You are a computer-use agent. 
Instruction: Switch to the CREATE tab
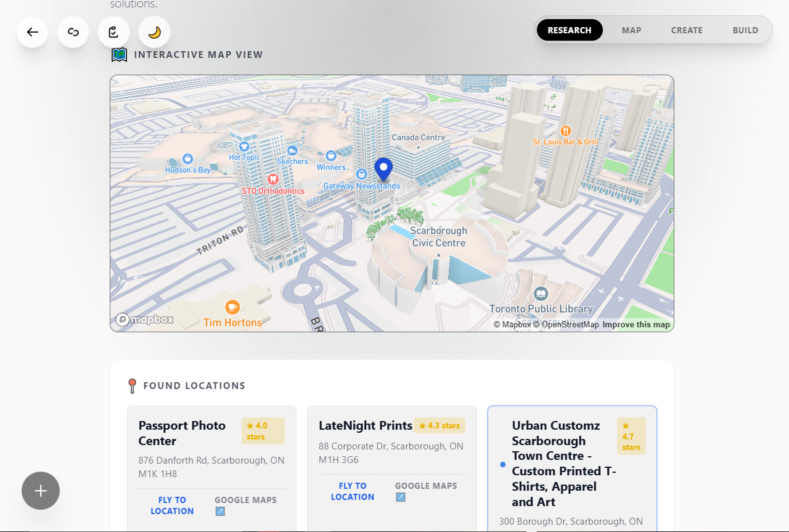click(x=687, y=30)
